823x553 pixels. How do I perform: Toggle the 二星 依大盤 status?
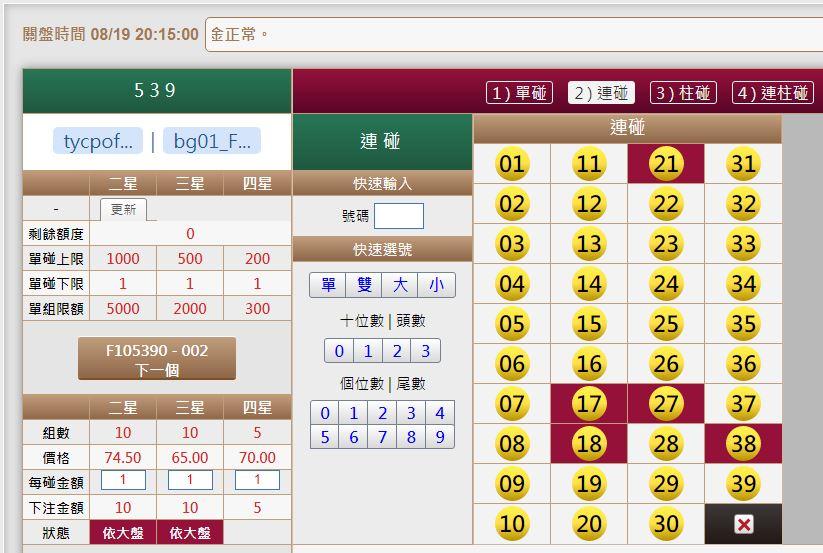click(x=123, y=533)
